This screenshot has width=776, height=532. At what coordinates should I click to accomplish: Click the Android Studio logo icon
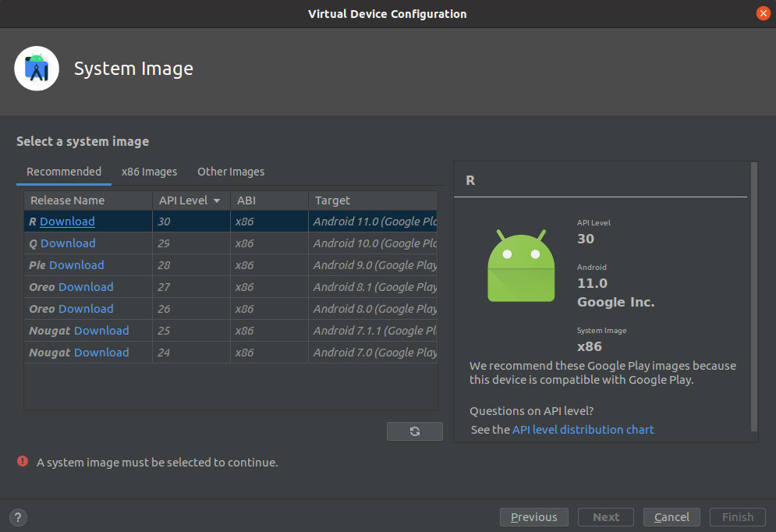pos(37,69)
